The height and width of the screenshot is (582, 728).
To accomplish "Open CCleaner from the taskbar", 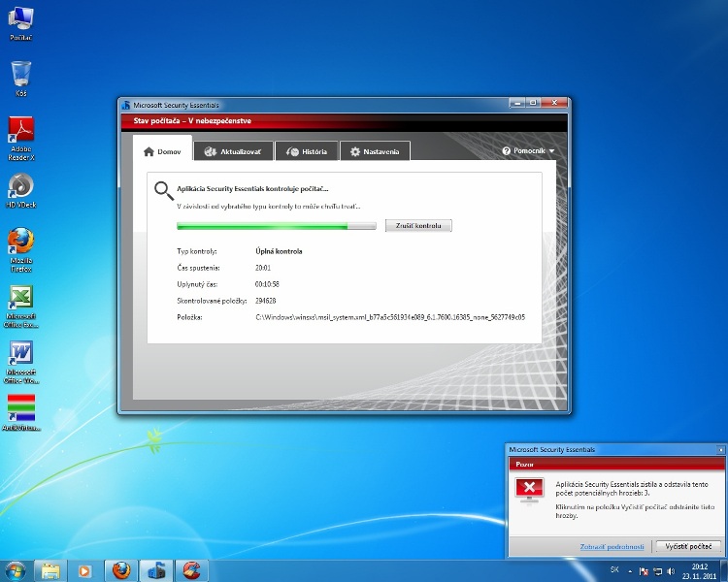I will (x=191, y=571).
